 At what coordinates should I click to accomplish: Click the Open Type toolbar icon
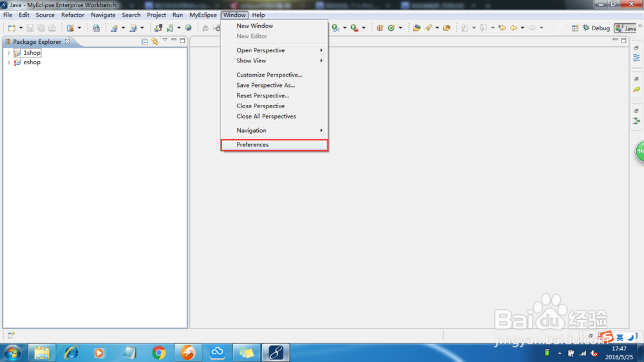tap(417, 28)
